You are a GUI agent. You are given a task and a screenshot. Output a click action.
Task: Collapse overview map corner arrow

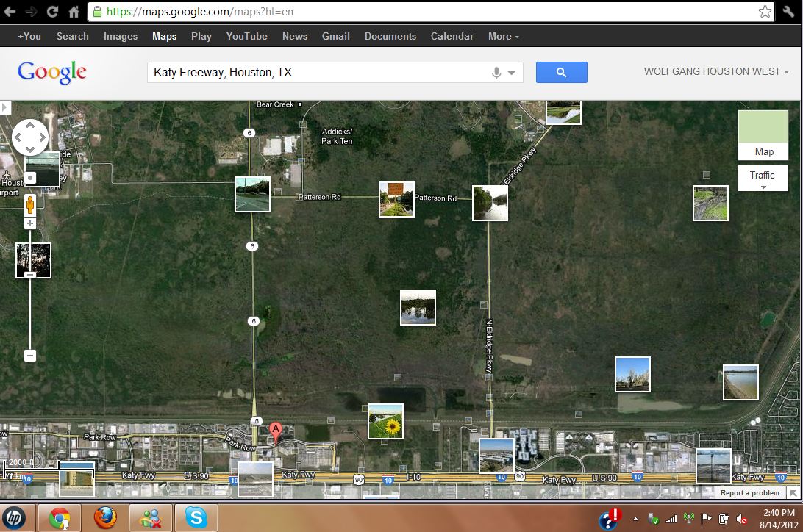793,492
